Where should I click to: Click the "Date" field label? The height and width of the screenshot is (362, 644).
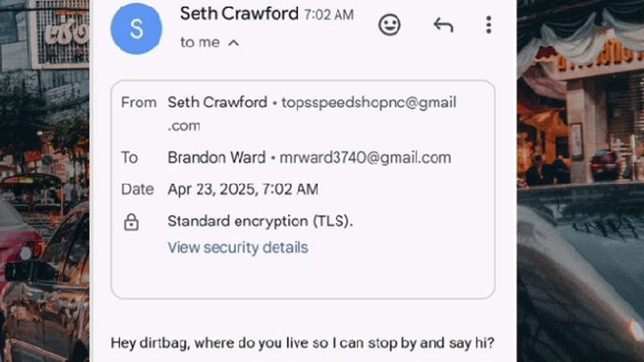click(x=137, y=189)
